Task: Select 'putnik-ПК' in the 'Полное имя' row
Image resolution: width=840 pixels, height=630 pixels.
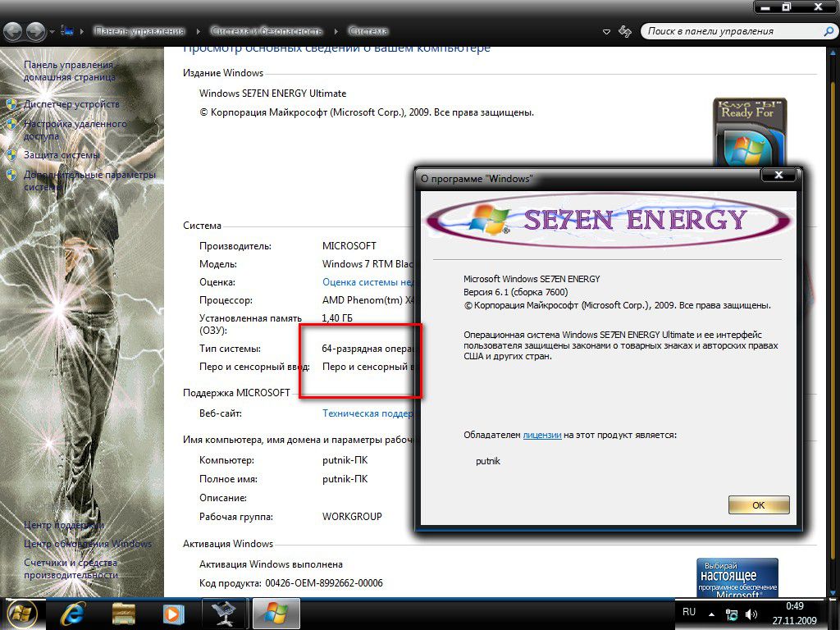Action: 345,479
